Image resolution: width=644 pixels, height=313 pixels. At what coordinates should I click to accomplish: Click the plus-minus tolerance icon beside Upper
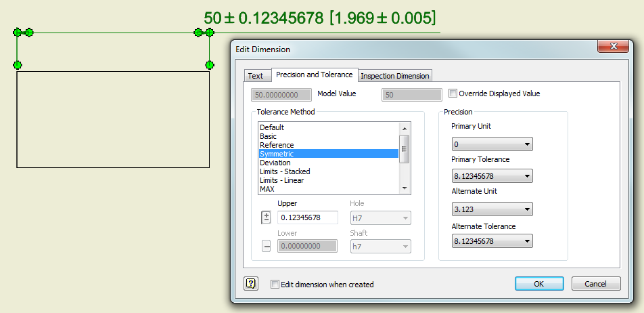(266, 217)
